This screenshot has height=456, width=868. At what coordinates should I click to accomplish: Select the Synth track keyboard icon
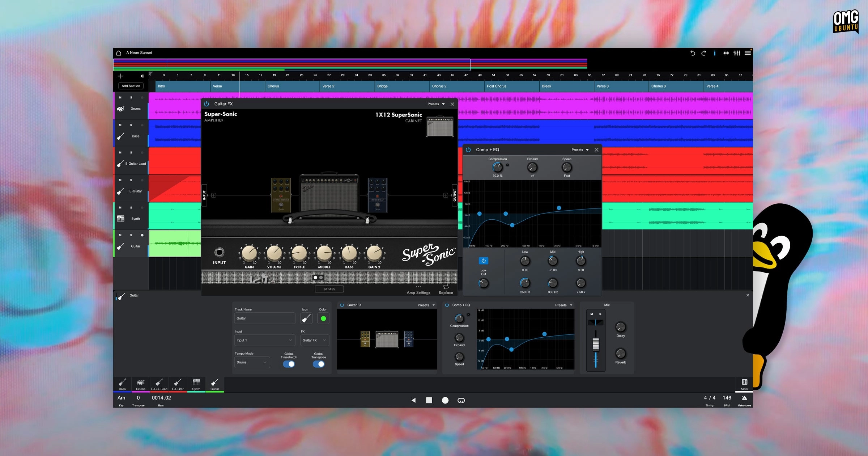(x=121, y=219)
